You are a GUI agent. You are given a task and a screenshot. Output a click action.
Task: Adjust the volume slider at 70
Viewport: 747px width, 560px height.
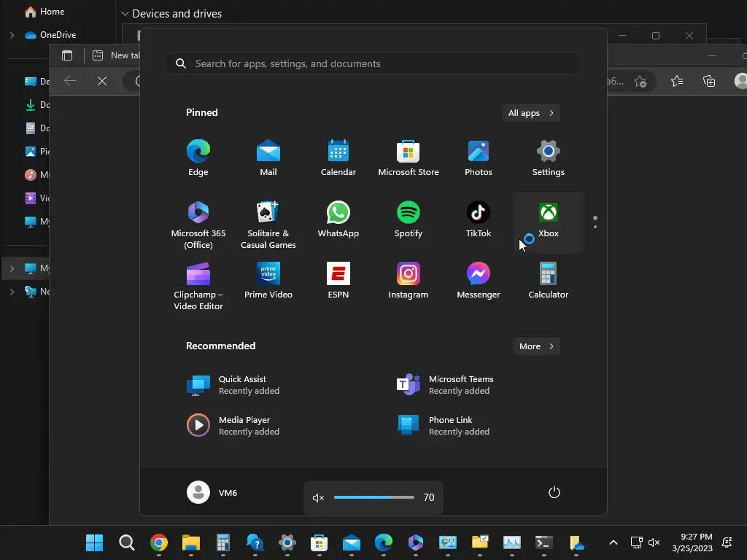[374, 497]
